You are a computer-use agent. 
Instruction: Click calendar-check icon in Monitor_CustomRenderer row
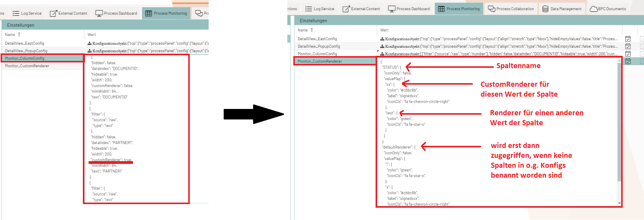pos(628,61)
